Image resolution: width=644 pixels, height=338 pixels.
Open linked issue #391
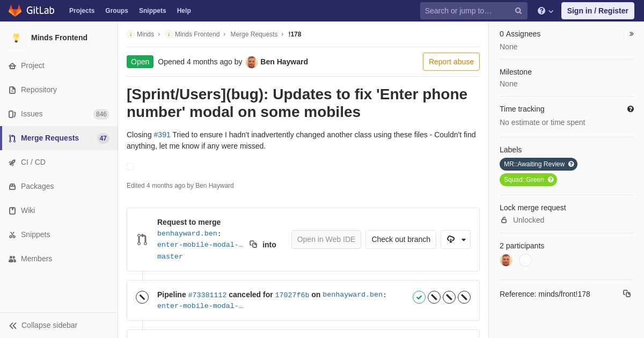point(162,135)
